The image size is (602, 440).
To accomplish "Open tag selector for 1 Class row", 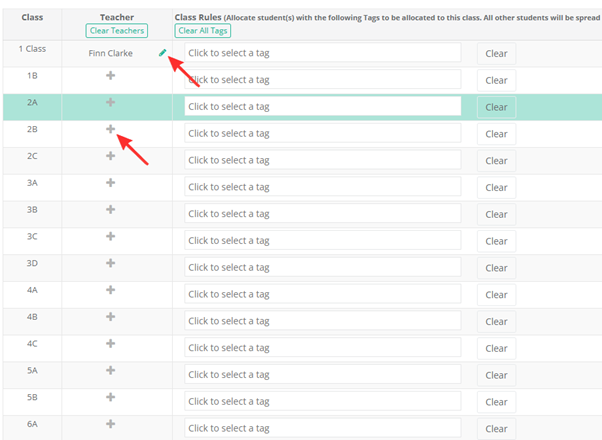I will pos(322,53).
